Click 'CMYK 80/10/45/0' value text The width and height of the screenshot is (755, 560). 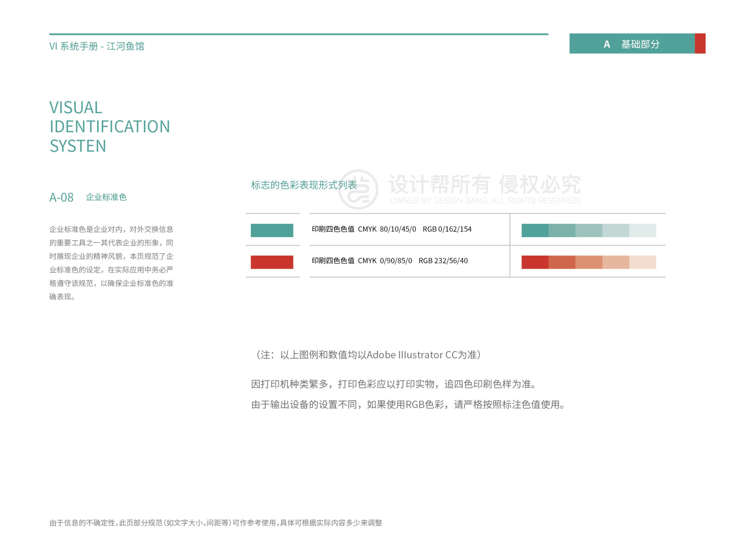[387, 229]
